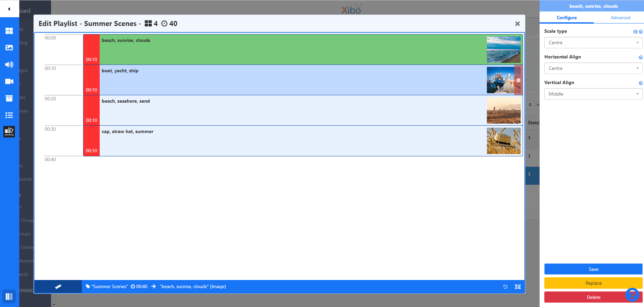Select the straw hat image thumbnail
The image size is (644, 307).
(503, 141)
